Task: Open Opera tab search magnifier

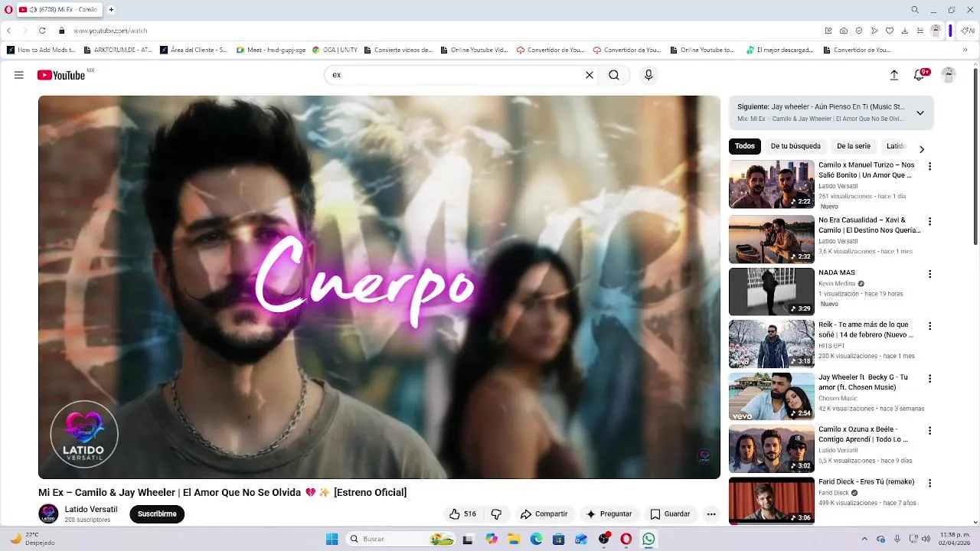Action: tap(915, 10)
